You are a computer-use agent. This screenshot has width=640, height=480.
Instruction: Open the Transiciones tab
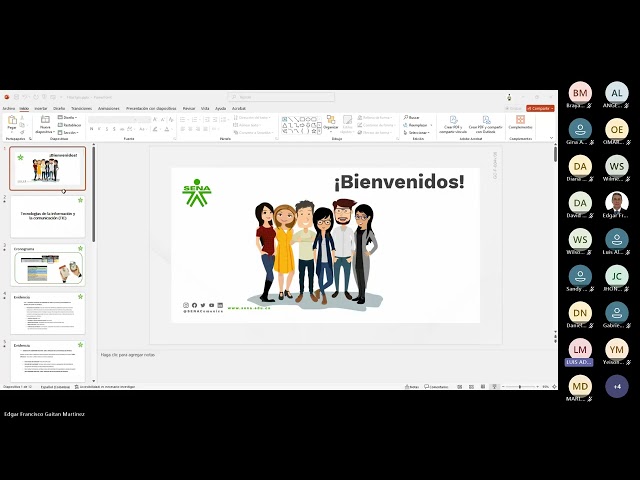coord(82,109)
